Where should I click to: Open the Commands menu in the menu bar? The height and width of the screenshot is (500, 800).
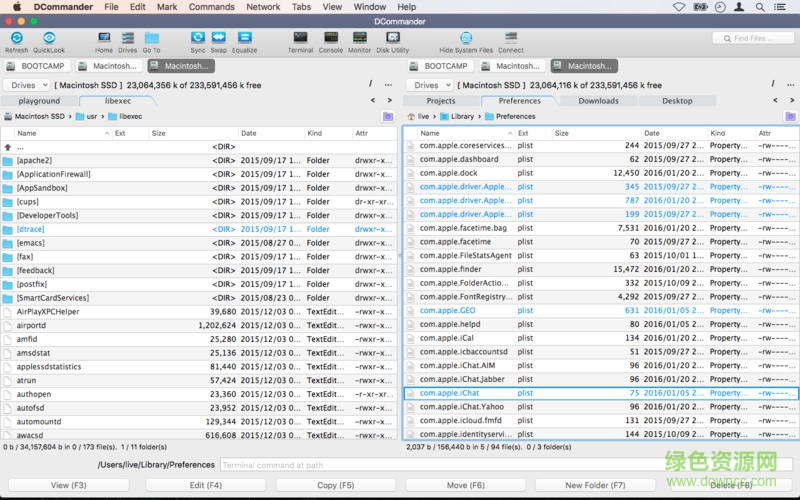click(211, 7)
